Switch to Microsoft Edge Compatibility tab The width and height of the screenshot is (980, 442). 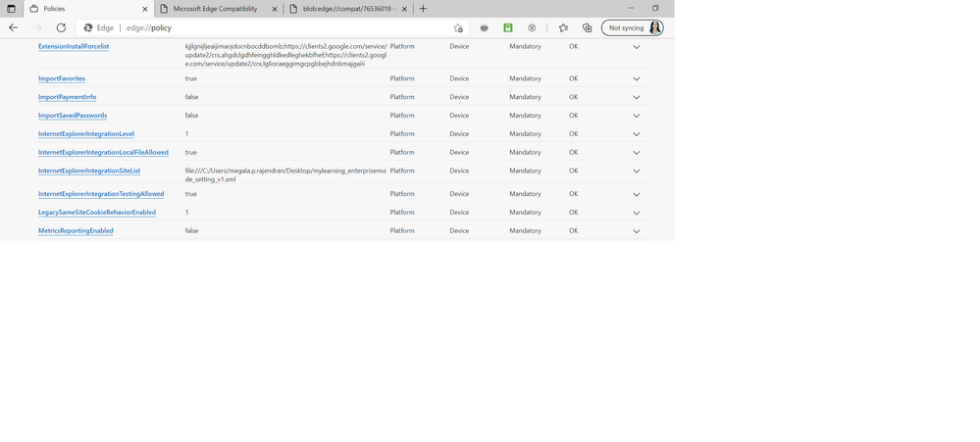[218, 9]
